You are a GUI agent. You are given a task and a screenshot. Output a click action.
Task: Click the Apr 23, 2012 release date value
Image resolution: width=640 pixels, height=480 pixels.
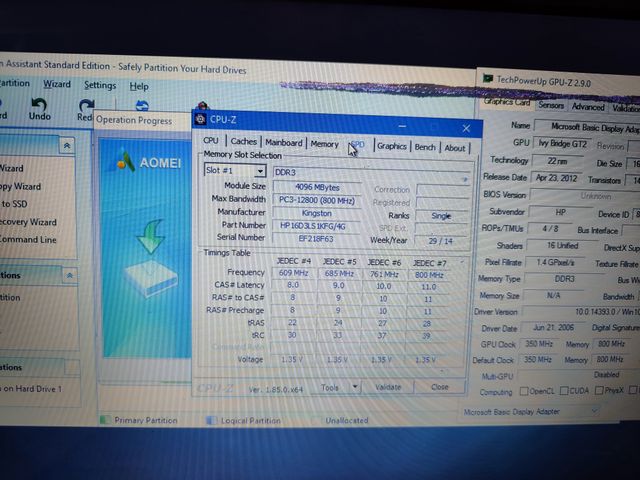coord(556,178)
